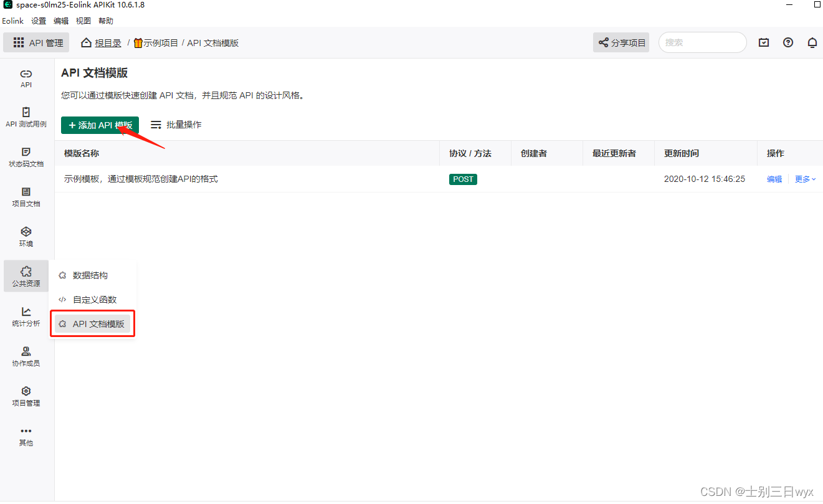
Task: Click the notification bell icon
Action: click(x=812, y=42)
